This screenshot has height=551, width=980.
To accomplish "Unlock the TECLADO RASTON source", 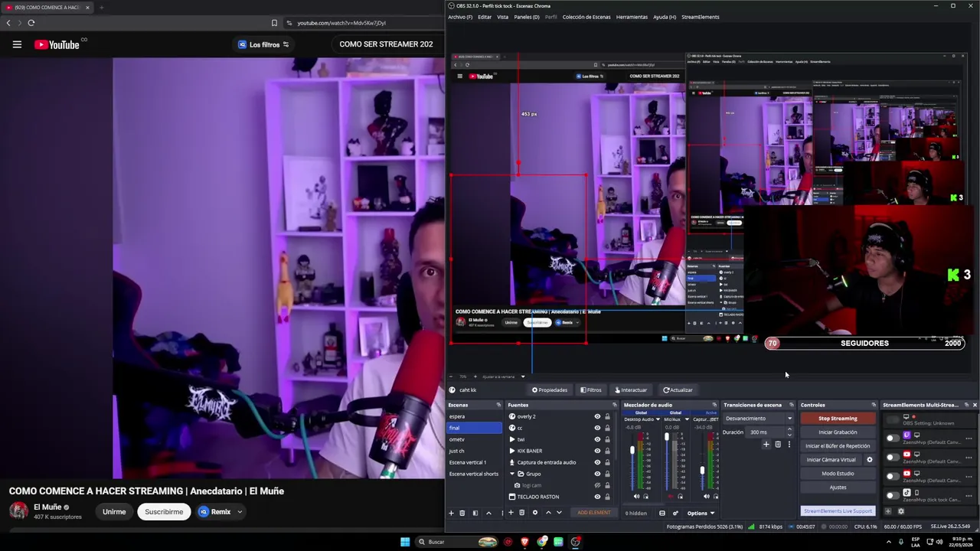I will [607, 497].
